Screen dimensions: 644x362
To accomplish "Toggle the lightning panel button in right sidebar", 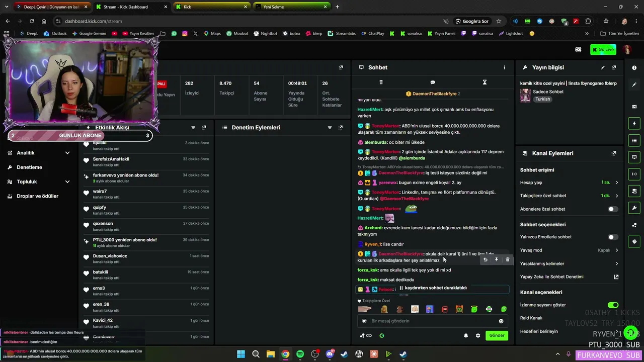I will pyautogui.click(x=634, y=124).
